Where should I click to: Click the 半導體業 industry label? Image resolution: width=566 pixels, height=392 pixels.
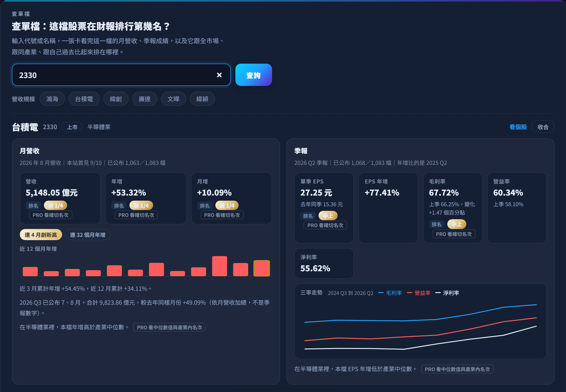pyautogui.click(x=99, y=127)
